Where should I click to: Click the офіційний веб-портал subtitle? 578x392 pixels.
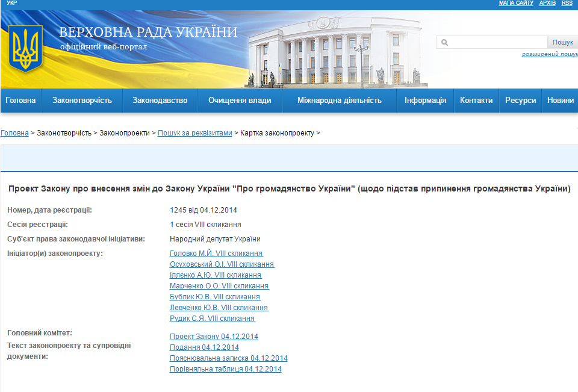click(104, 47)
